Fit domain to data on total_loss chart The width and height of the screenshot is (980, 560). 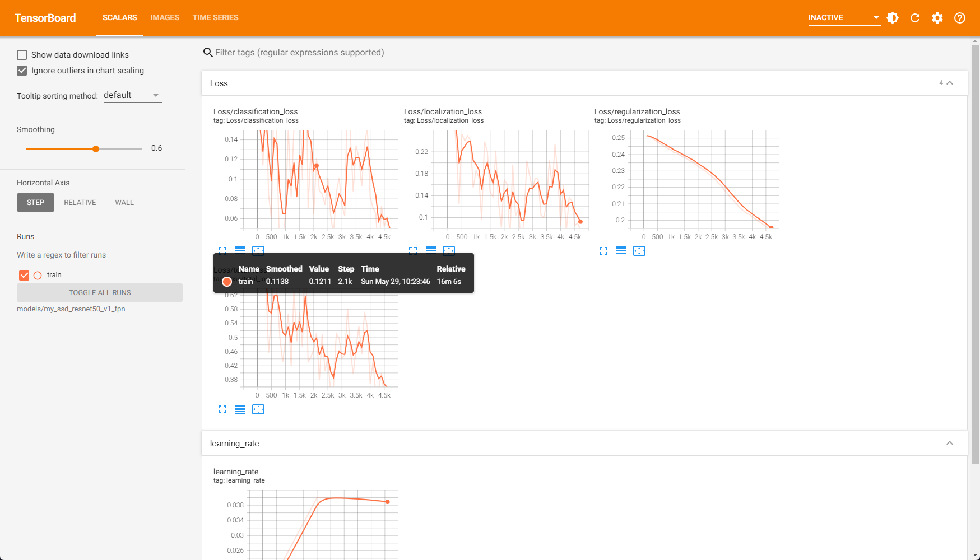point(258,409)
